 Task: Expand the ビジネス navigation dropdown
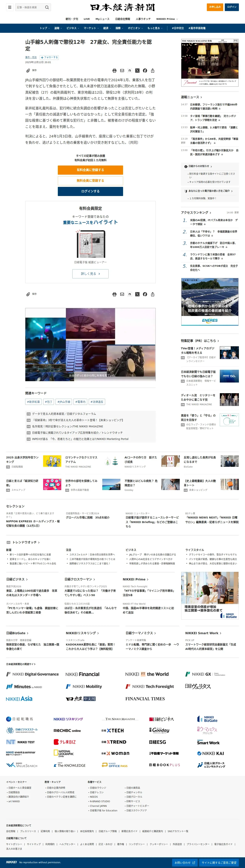coord(73,28)
